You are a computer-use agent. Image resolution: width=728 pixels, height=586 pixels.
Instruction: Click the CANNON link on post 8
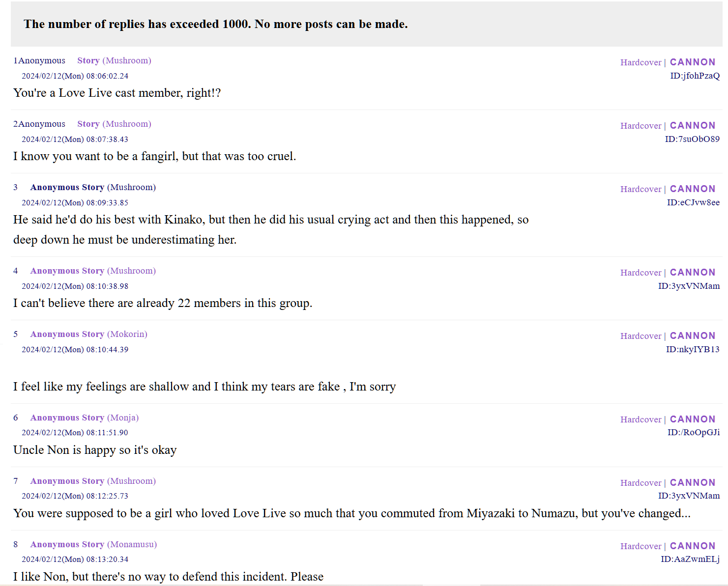tap(693, 546)
